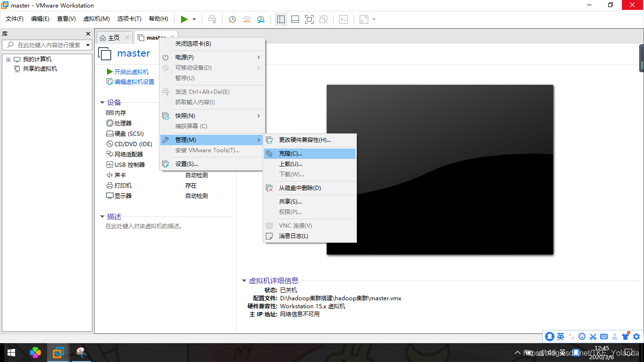Choose 克隆(C)... in the manage submenu

[310, 154]
